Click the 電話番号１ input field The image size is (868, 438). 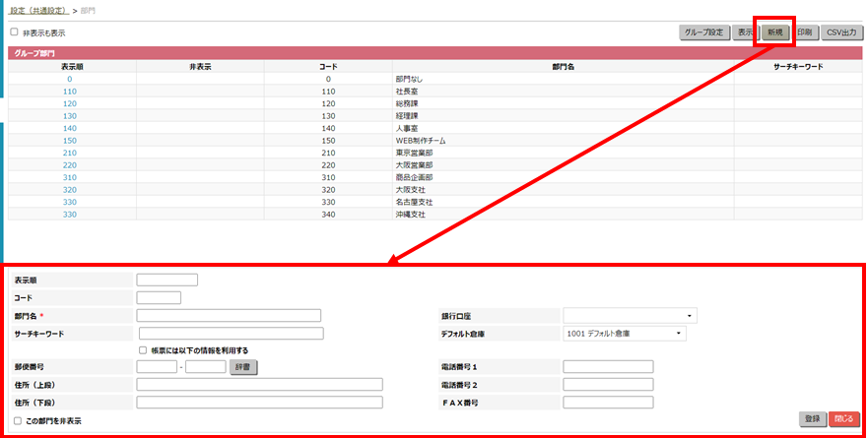pyautogui.click(x=608, y=367)
